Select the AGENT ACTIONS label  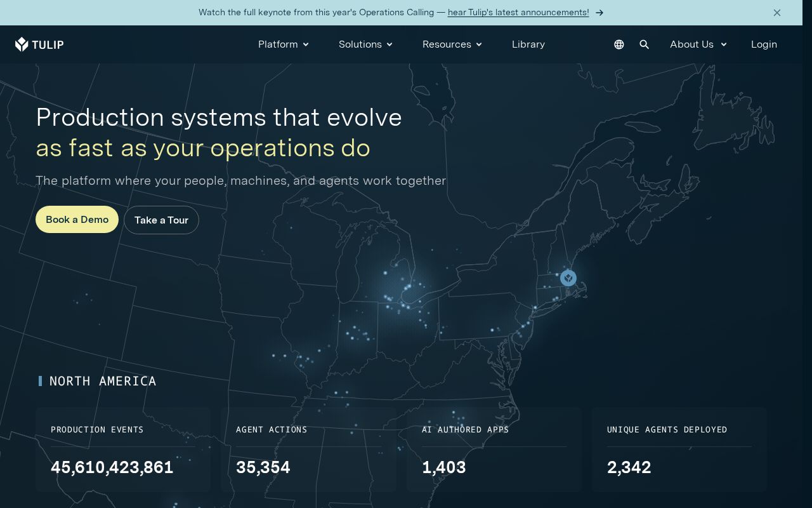(x=272, y=430)
